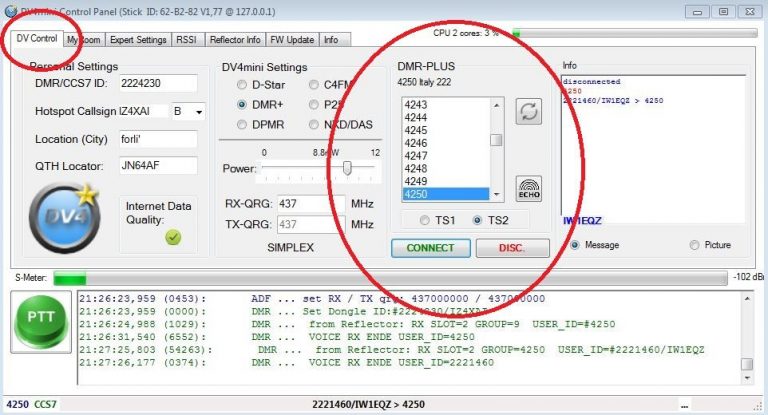
Task: Click the ECHO test icon
Action: coord(528,189)
